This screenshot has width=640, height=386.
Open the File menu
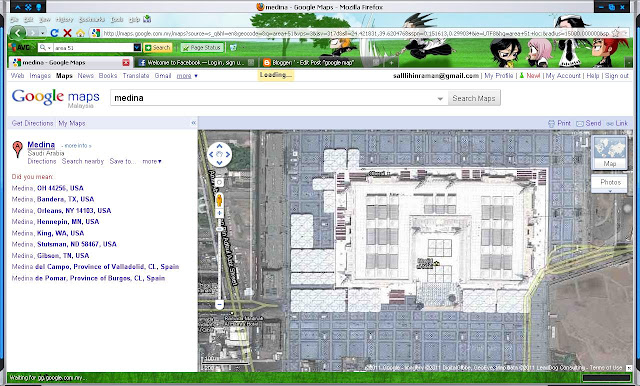14,19
